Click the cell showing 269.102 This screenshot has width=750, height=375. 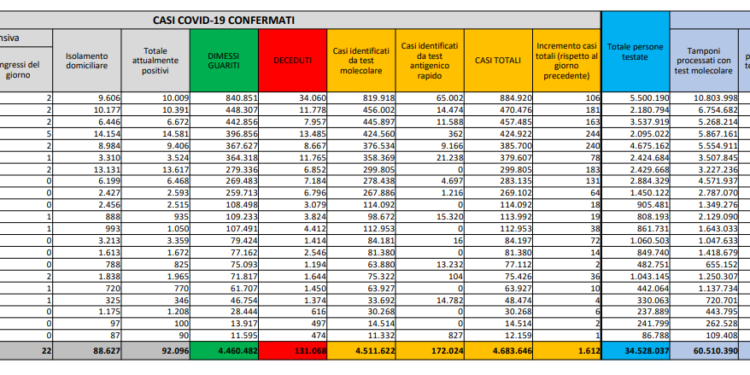(x=498, y=192)
